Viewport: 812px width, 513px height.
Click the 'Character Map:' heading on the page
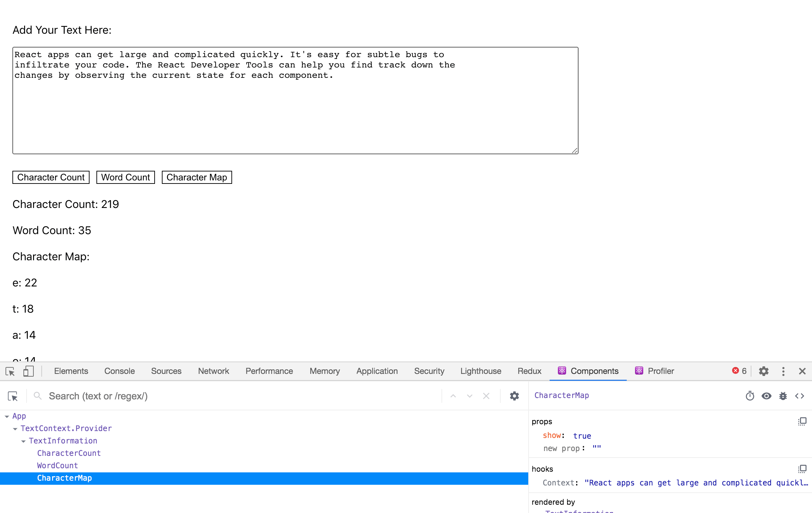point(51,256)
